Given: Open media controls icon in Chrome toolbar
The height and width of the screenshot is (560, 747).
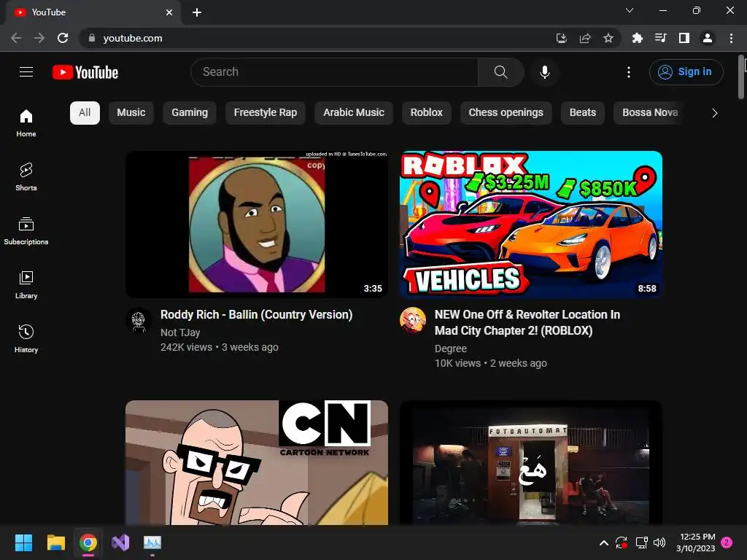Looking at the screenshot, I should coord(661,38).
